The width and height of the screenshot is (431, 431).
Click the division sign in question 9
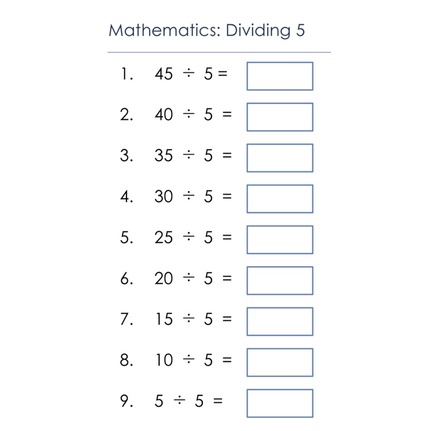(179, 400)
